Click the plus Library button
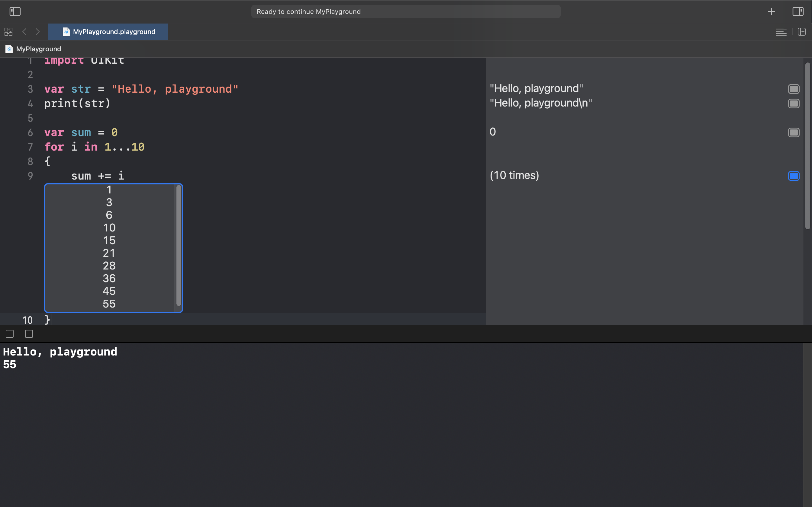The image size is (812, 507). pos(772,11)
